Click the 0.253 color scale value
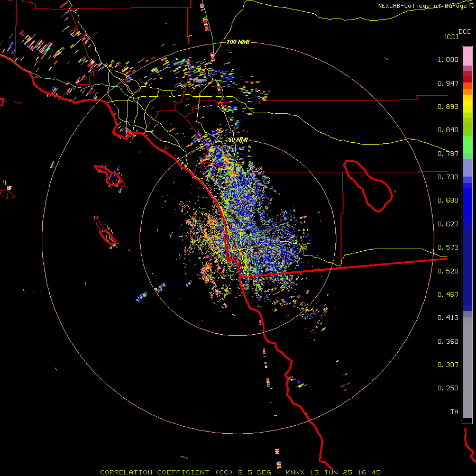Viewport: 476px width, 476px height. click(x=448, y=388)
